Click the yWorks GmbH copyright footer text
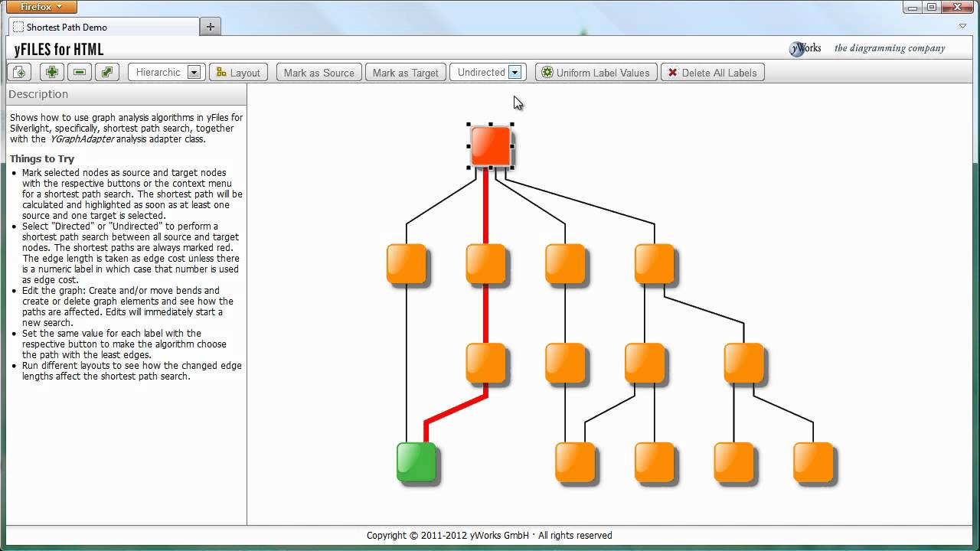The height and width of the screenshot is (551, 980). coord(489,535)
